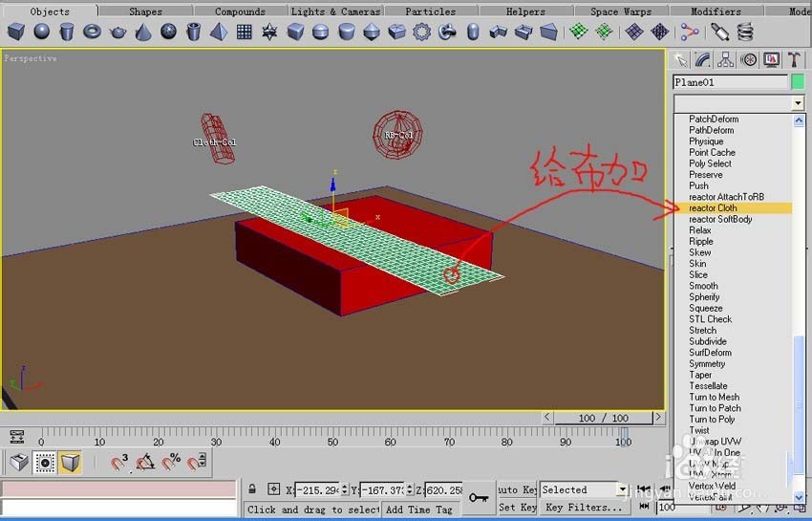Click the Go to Start playback button
Image resolution: width=812 pixels, height=521 pixels.
644,488
